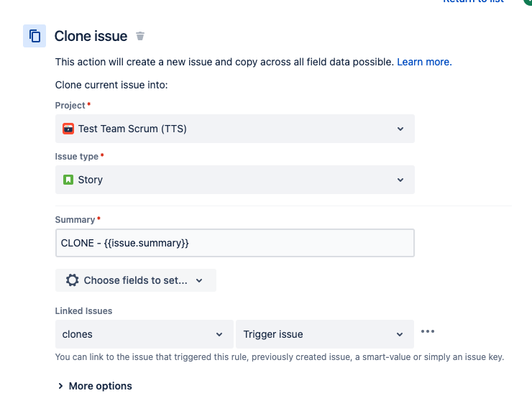Click the gear icon in Choose fields to set
The height and width of the screenshot is (401, 532).
73,280
